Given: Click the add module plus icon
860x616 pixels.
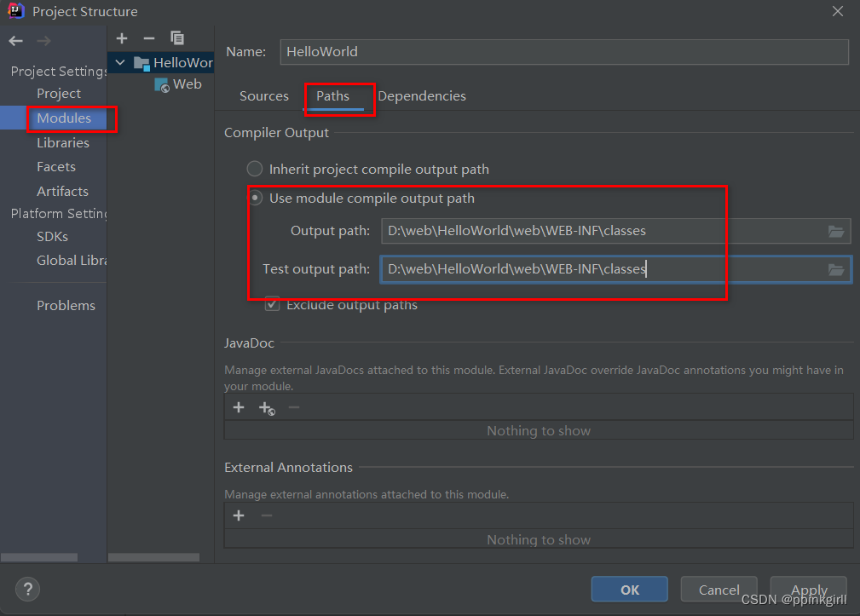Looking at the screenshot, I should click(122, 38).
